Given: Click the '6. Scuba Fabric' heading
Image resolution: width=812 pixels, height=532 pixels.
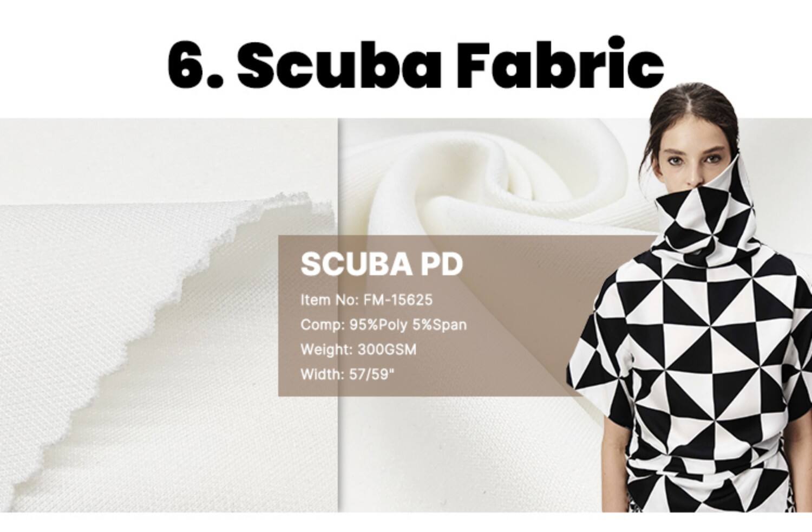Looking at the screenshot, I should pyautogui.click(x=416, y=64).
